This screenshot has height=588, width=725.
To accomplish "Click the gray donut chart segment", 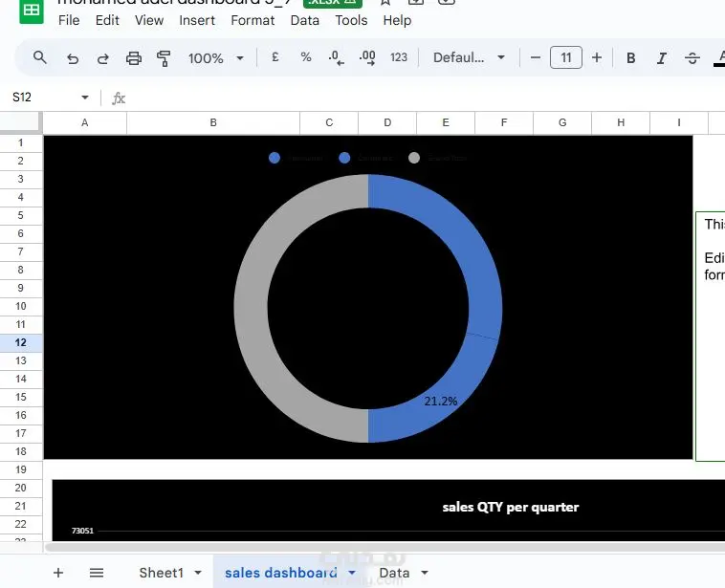I will pos(252,308).
